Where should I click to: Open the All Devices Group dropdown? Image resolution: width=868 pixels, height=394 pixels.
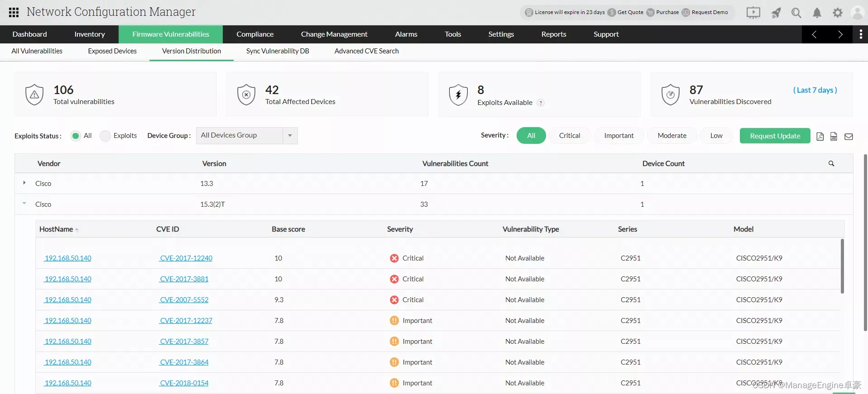[247, 136]
